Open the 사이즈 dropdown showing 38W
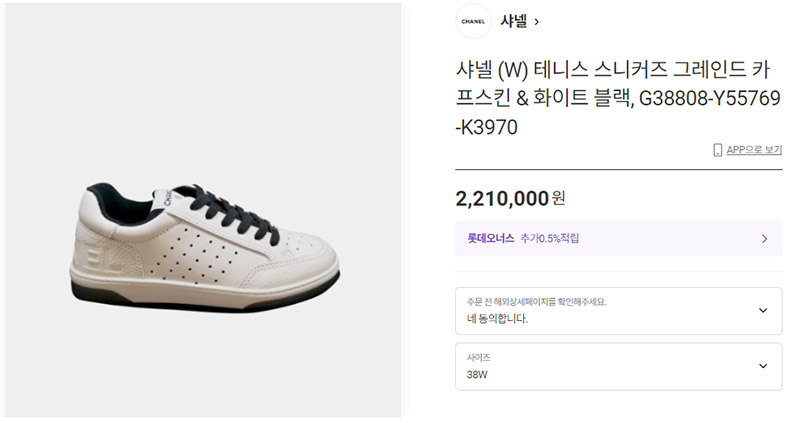 click(x=618, y=366)
